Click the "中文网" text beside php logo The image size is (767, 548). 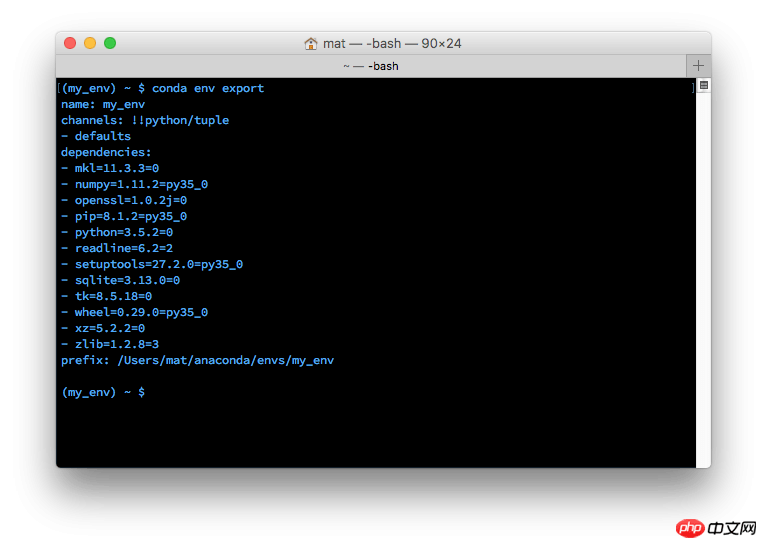pyautogui.click(x=732, y=528)
